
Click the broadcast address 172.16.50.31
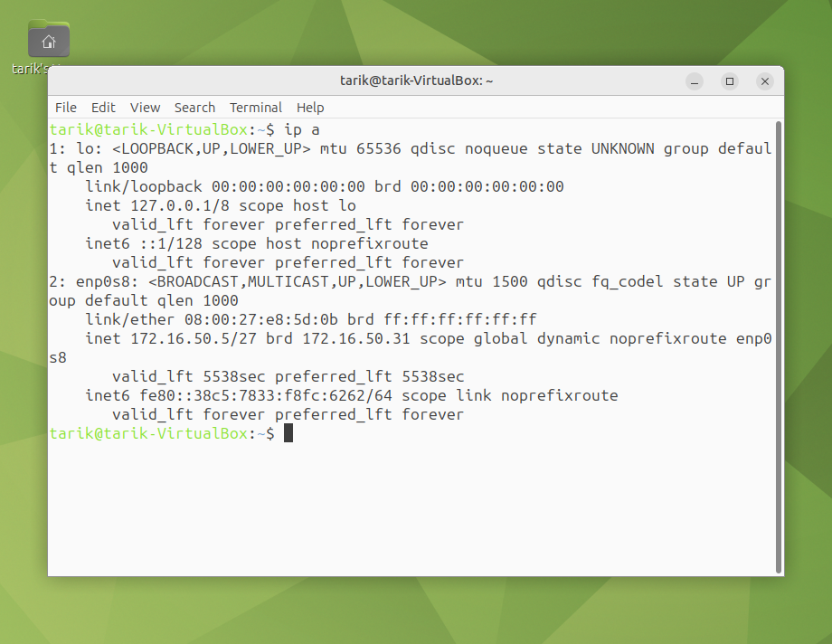point(356,338)
